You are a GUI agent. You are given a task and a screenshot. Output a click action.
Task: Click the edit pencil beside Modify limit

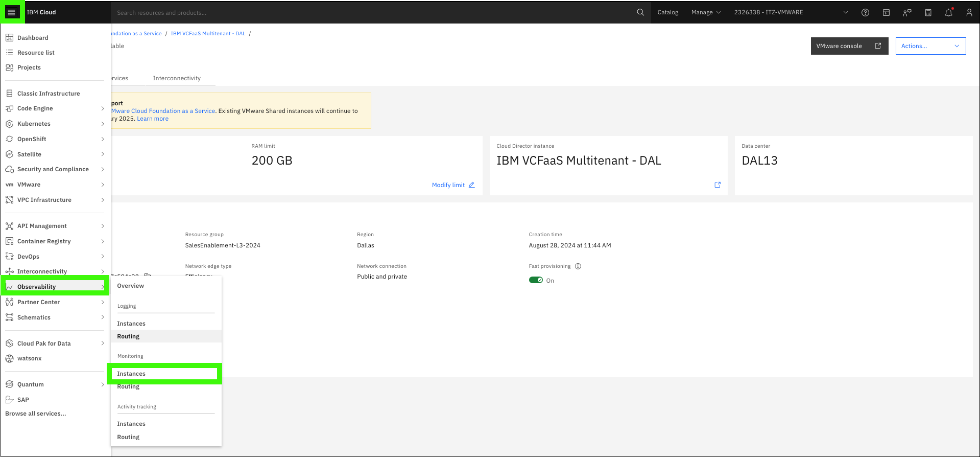click(472, 185)
